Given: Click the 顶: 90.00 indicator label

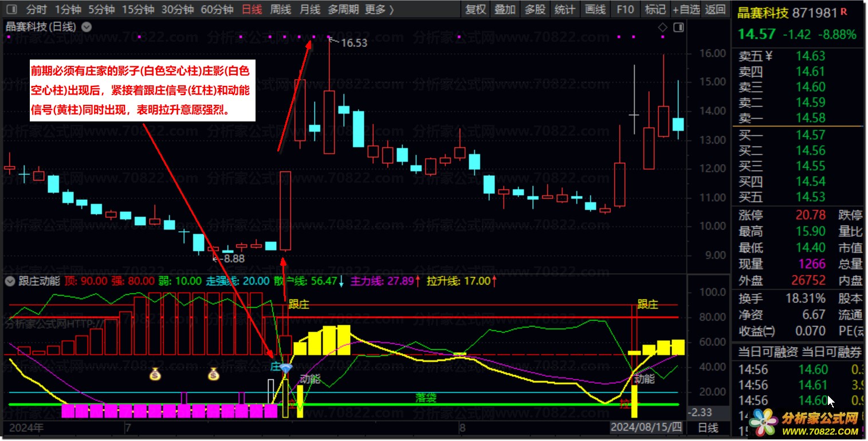Looking at the screenshot, I should click(86, 281).
